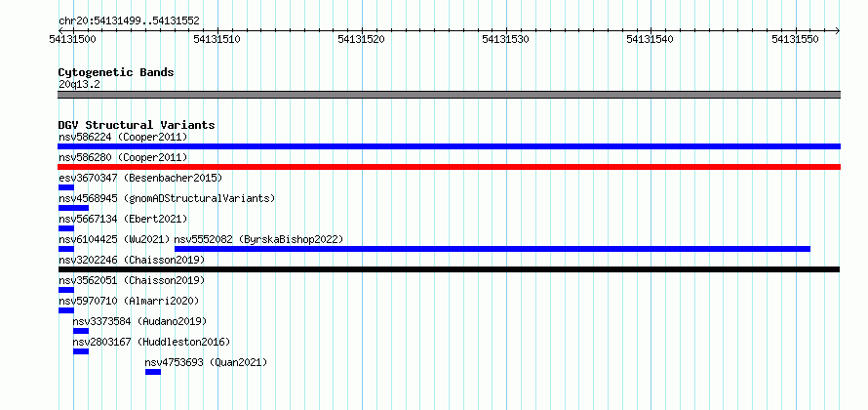The height and width of the screenshot is (410, 868).
Task: Click blue bar under nsv6104425
Action: [x=66, y=249]
